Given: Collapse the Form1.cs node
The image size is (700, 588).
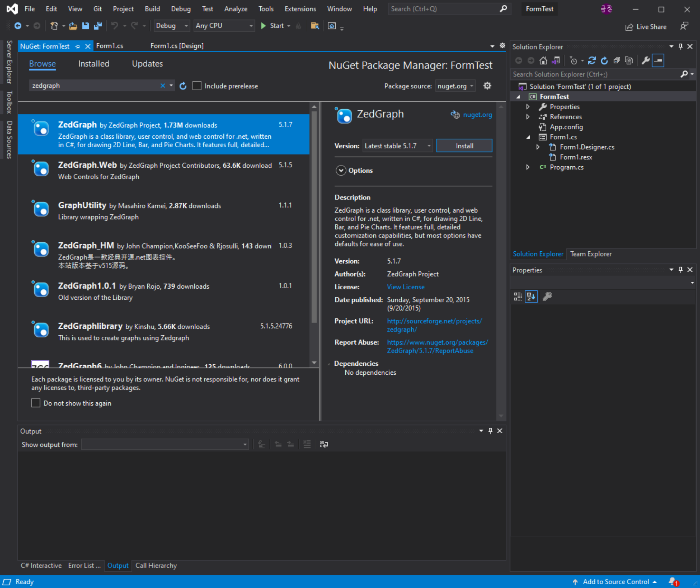Looking at the screenshot, I should click(x=528, y=137).
